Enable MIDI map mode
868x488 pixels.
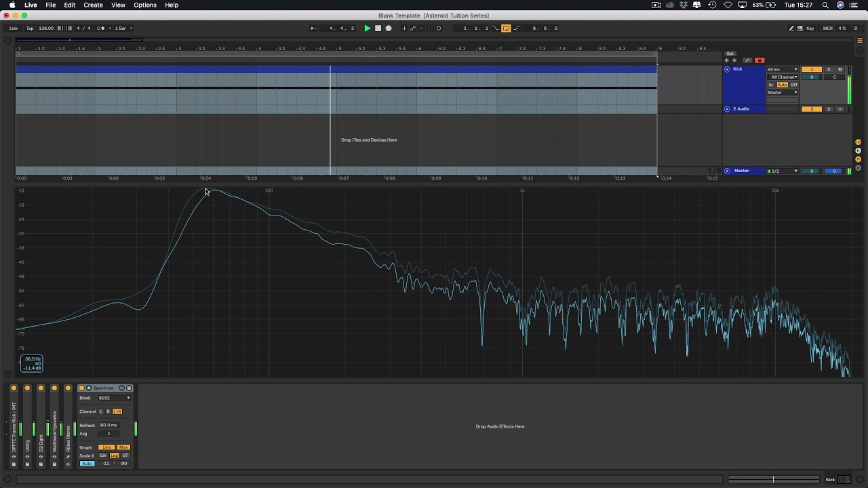pos(828,28)
